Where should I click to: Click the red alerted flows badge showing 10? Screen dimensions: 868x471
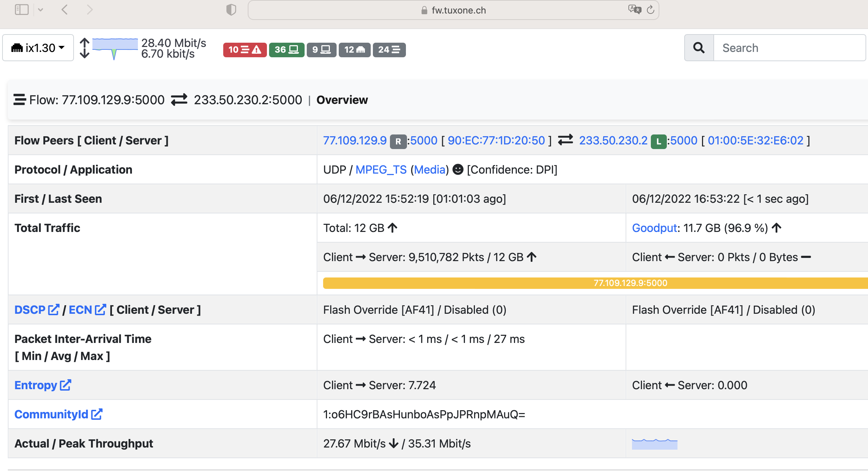[x=245, y=49]
